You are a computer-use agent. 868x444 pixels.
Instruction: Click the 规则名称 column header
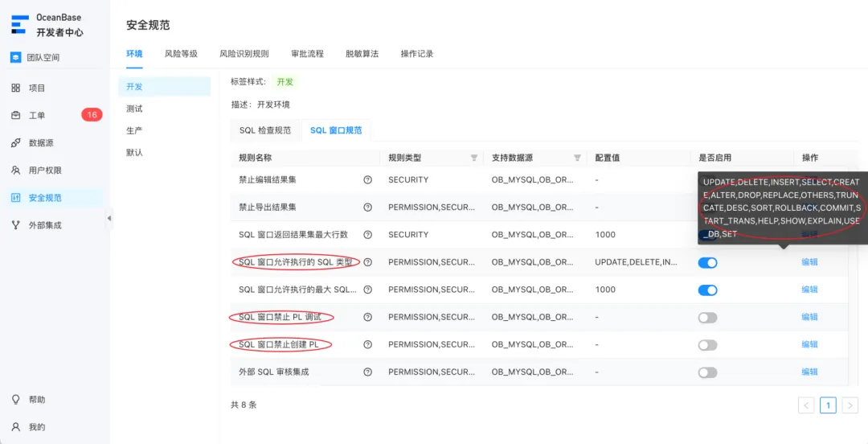tap(256, 158)
